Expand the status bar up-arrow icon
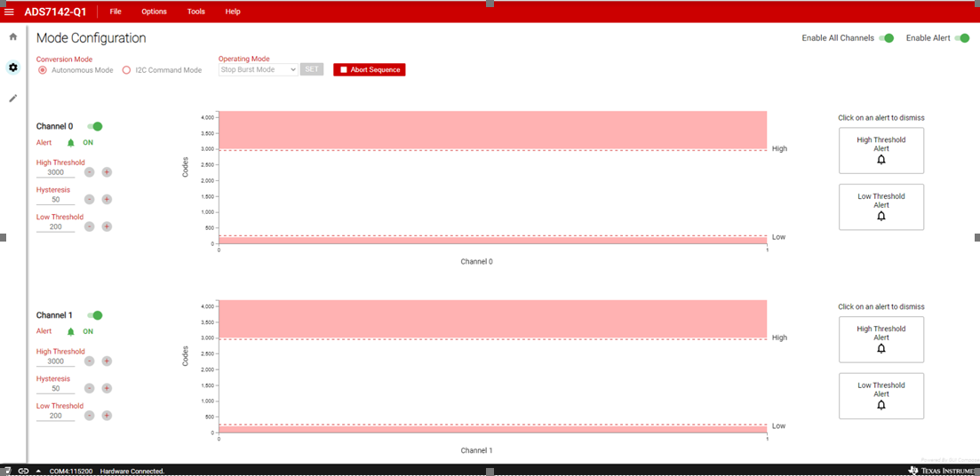 39,471
